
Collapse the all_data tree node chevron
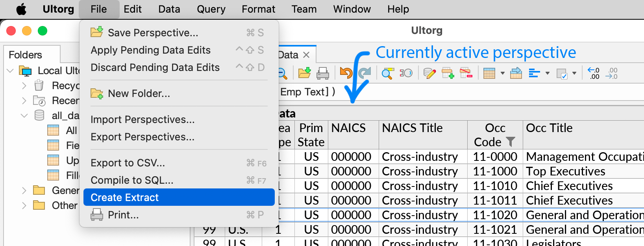(x=24, y=116)
